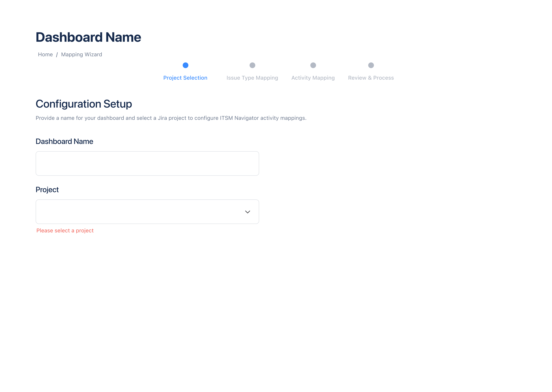Click the Activity Mapping step dot
The height and width of the screenshot is (392, 552).
tap(313, 65)
